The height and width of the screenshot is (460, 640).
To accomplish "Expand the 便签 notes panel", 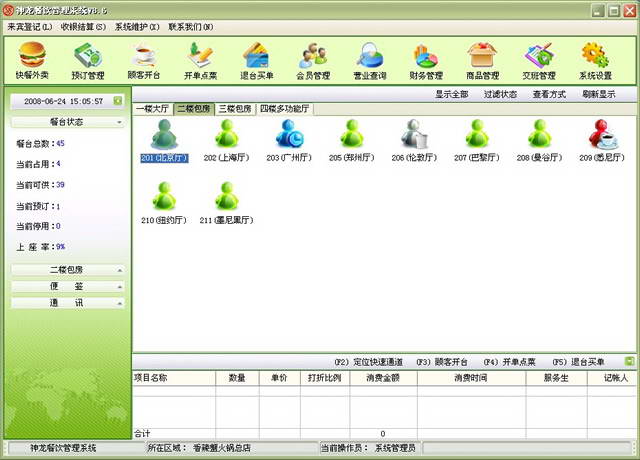I will click(x=68, y=287).
